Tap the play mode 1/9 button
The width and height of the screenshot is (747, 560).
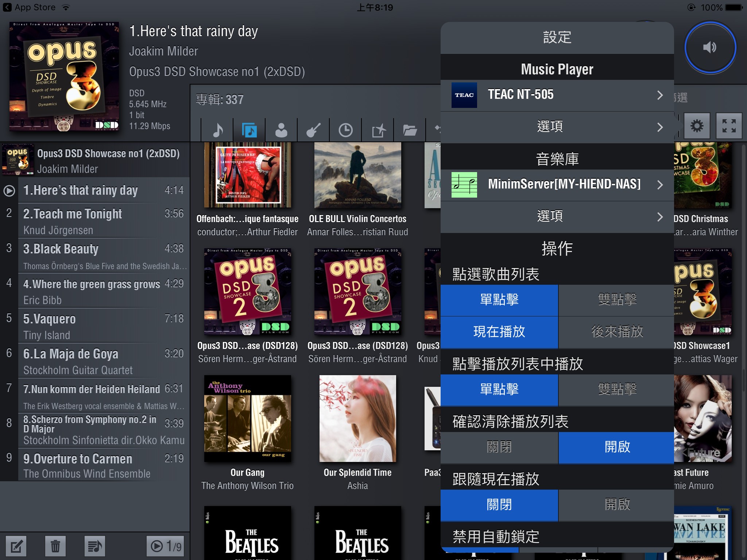[166, 546]
